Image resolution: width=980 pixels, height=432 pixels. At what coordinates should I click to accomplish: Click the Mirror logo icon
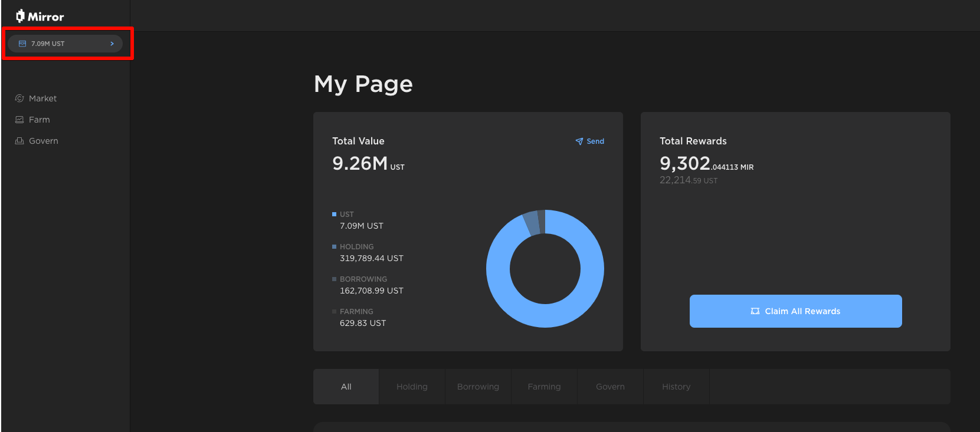click(x=20, y=17)
